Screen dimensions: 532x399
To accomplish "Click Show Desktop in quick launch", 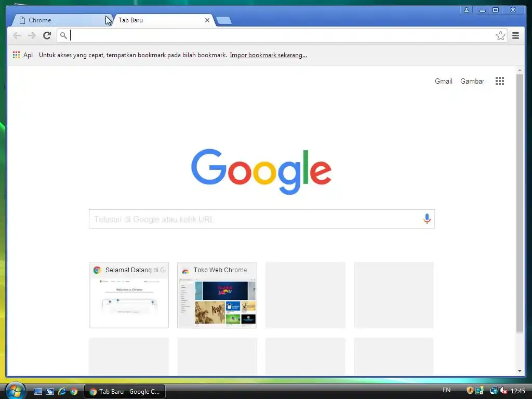I will click(37, 392).
